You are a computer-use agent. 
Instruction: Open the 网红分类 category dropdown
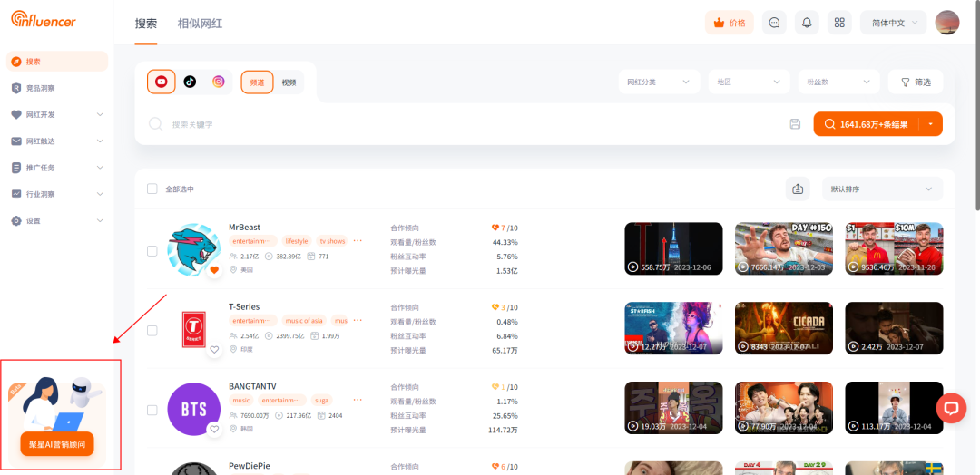tap(659, 82)
